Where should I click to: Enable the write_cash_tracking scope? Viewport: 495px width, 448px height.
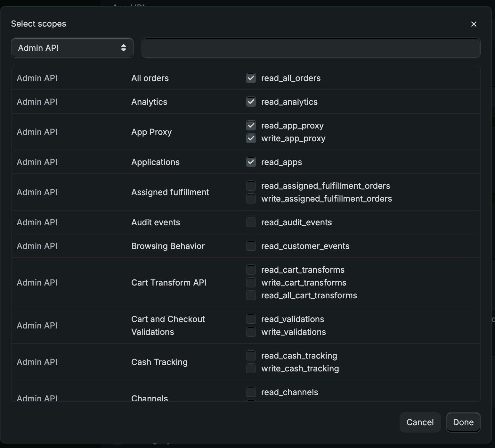tap(251, 368)
